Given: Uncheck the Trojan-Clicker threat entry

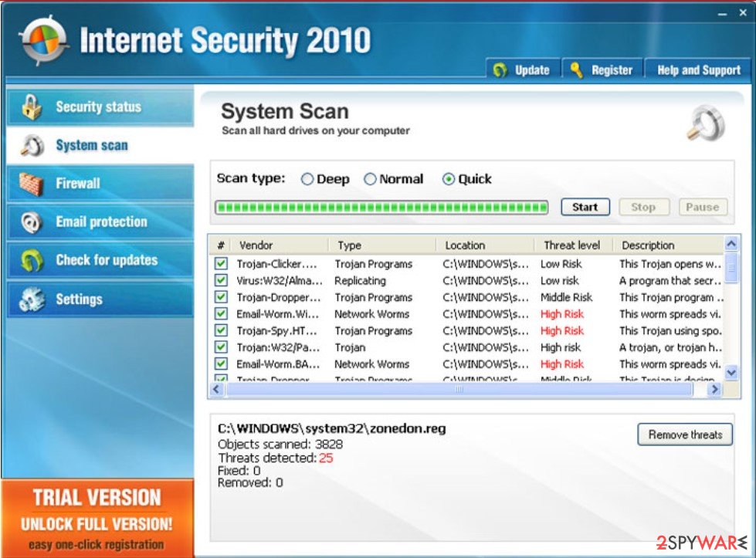Looking at the screenshot, I should click(220, 264).
